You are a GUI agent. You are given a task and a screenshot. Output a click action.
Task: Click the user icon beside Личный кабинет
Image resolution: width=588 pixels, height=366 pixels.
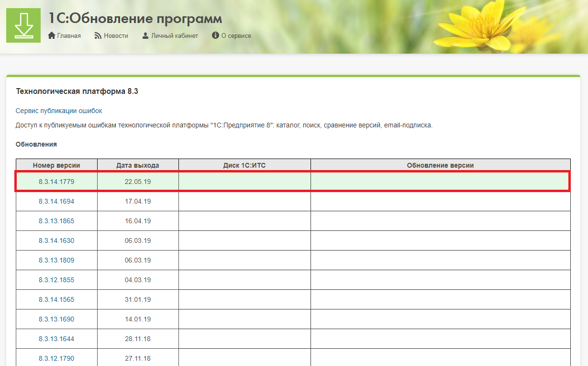[x=145, y=36]
